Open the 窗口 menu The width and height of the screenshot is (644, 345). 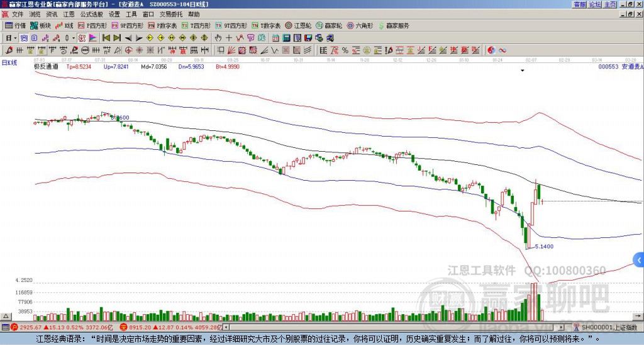click(x=148, y=14)
